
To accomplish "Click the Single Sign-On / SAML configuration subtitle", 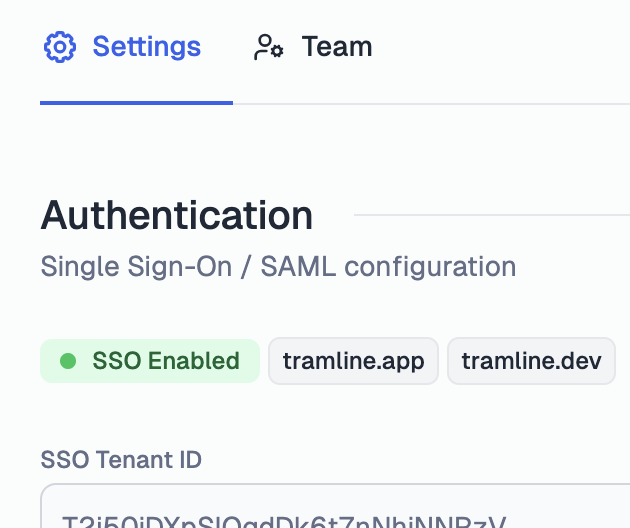I will [278, 266].
